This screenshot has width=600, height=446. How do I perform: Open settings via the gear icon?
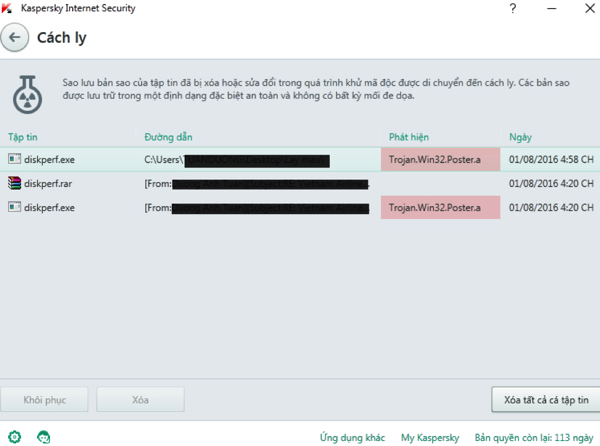point(15,437)
